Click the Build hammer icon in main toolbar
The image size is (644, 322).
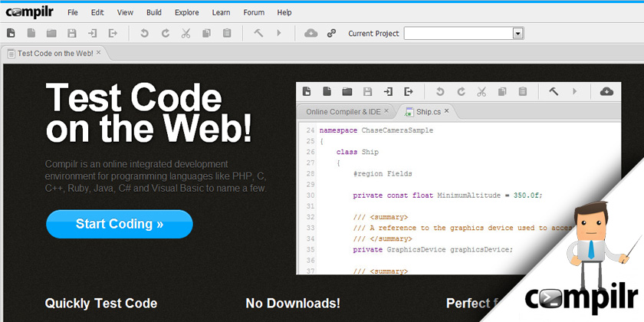click(x=258, y=33)
